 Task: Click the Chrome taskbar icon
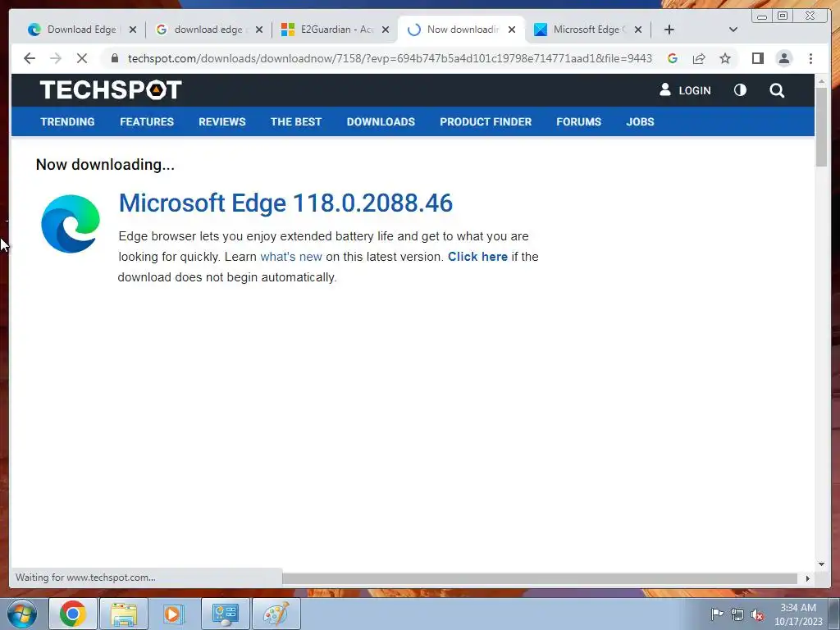[73, 614]
